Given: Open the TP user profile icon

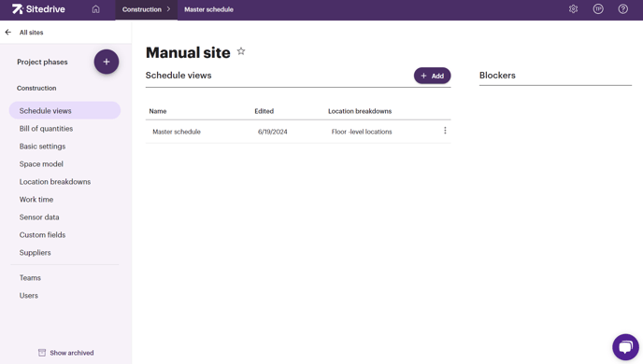Looking at the screenshot, I should [598, 9].
